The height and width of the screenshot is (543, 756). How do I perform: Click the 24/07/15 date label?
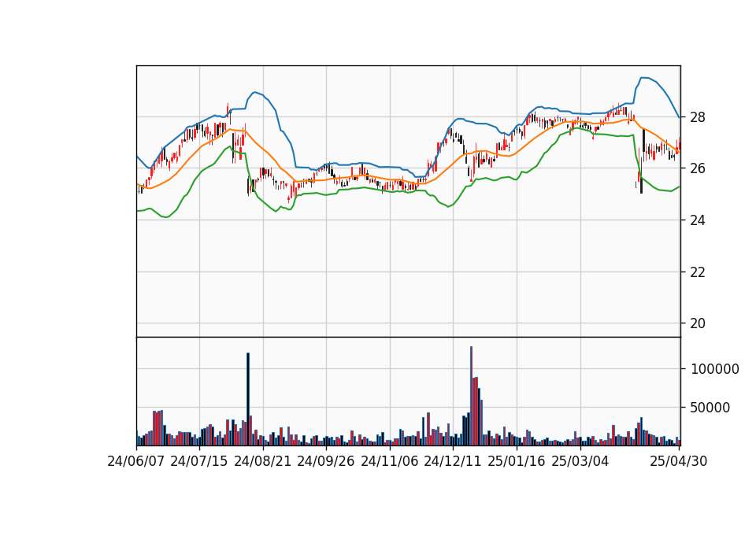tap(198, 461)
